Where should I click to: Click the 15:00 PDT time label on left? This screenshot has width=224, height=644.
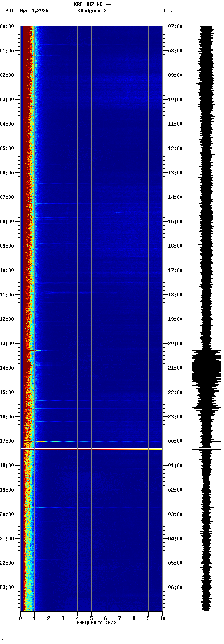7,392
